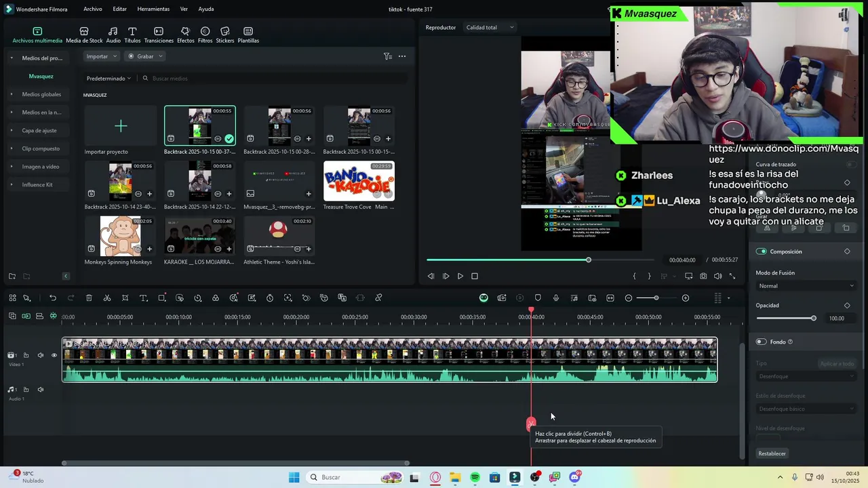Open the Predeterminado sort dropdown
This screenshot has width=868, height=488.
(108, 79)
